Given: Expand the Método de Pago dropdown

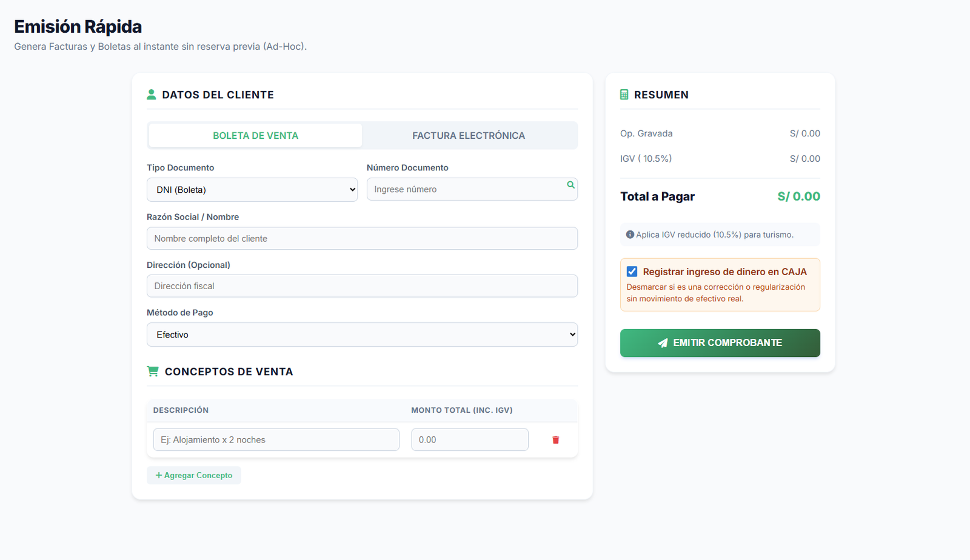Looking at the screenshot, I should click(x=362, y=335).
